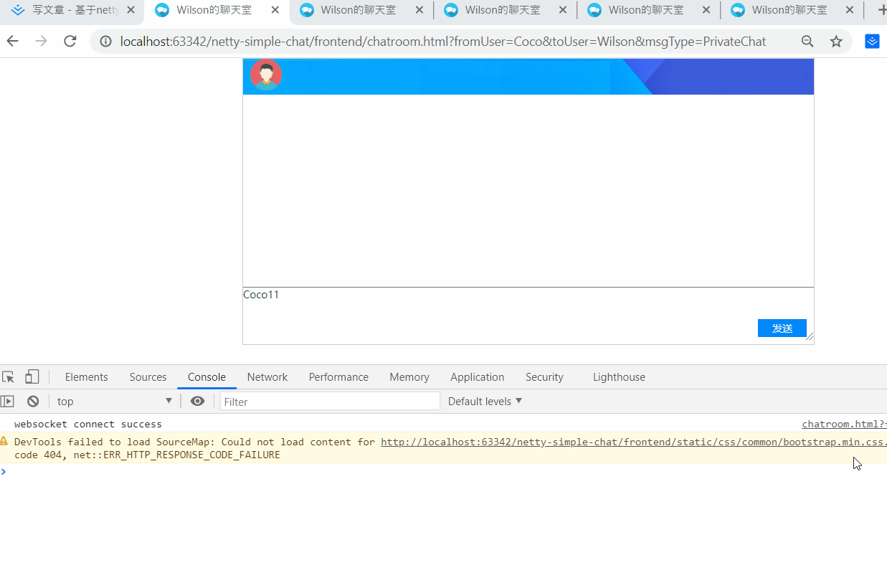The width and height of the screenshot is (887, 588).
Task: Open the Memory panel tab
Action: click(409, 377)
